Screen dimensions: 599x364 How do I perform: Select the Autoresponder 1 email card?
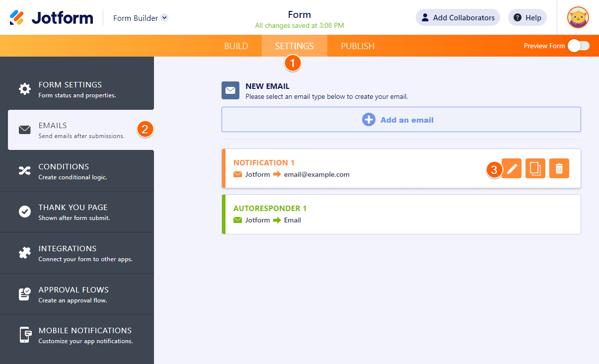(x=401, y=214)
